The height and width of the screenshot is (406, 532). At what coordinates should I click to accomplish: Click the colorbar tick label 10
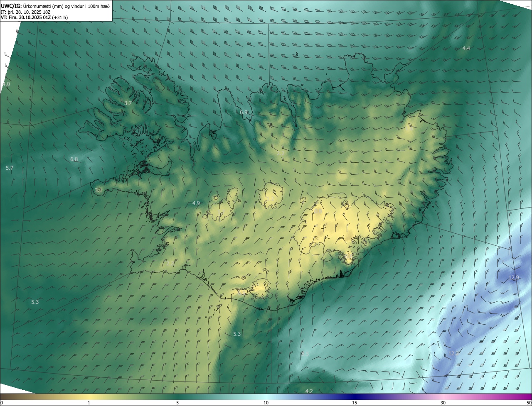266,403
